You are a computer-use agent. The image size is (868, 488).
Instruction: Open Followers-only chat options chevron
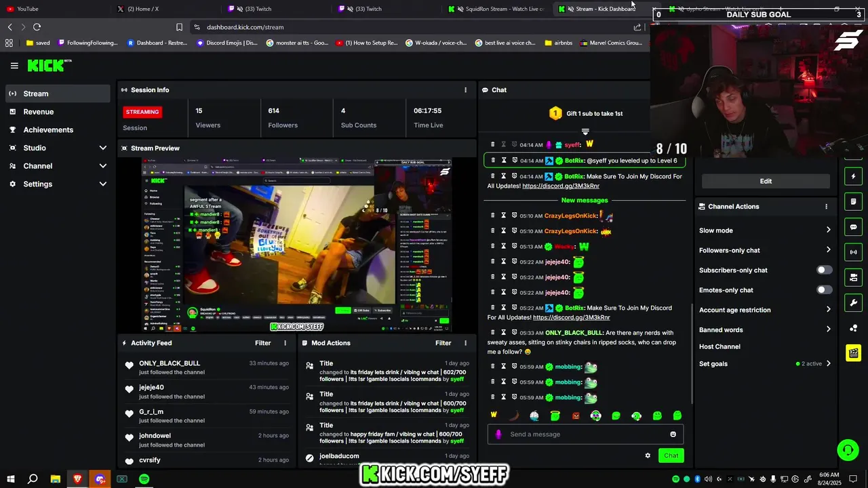click(x=828, y=250)
